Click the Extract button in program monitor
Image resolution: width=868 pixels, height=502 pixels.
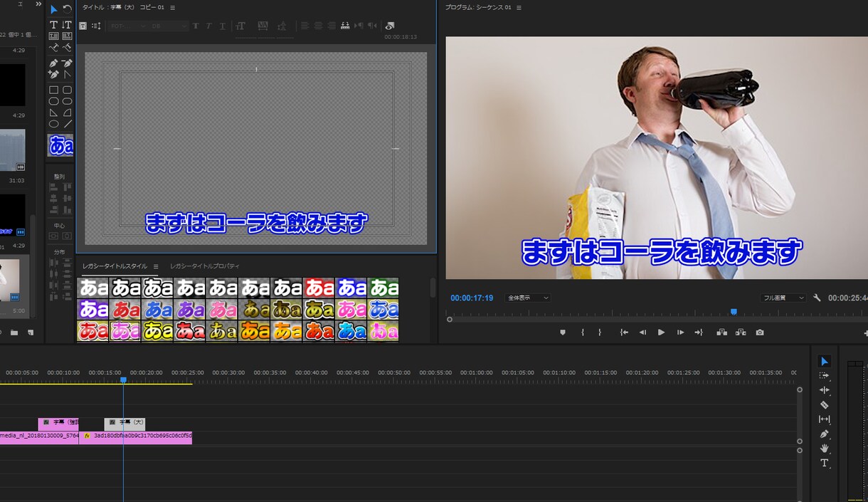pyautogui.click(x=741, y=333)
